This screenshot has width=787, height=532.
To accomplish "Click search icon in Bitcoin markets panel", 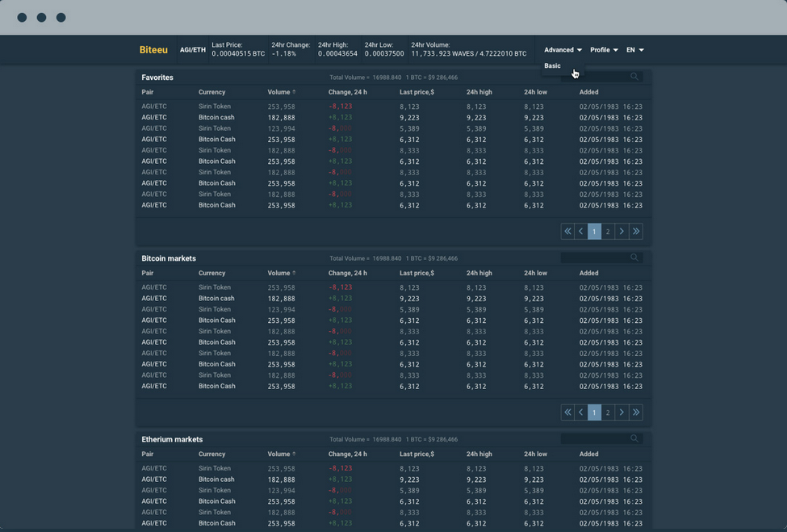I will pos(634,258).
